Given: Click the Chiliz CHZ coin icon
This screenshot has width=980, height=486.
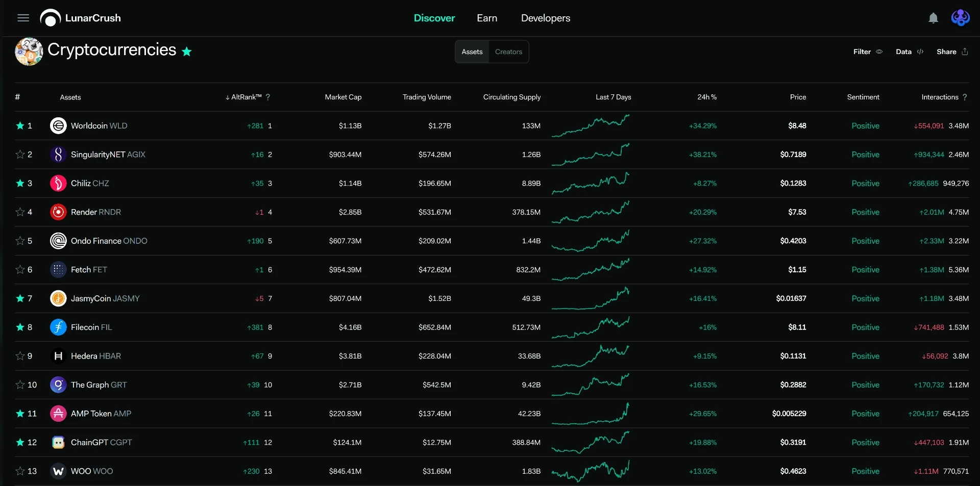Looking at the screenshot, I should coord(58,183).
